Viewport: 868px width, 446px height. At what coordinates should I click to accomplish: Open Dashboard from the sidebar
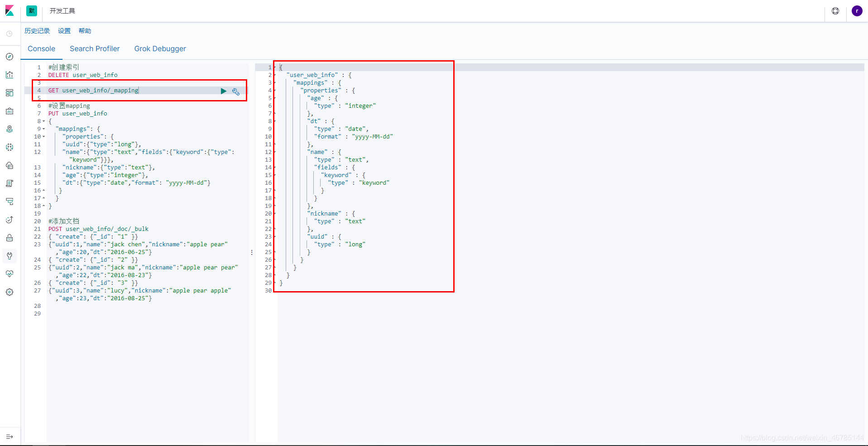point(10,93)
